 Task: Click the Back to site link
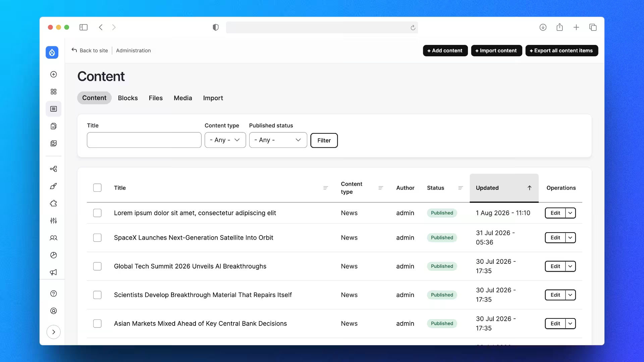pos(90,50)
